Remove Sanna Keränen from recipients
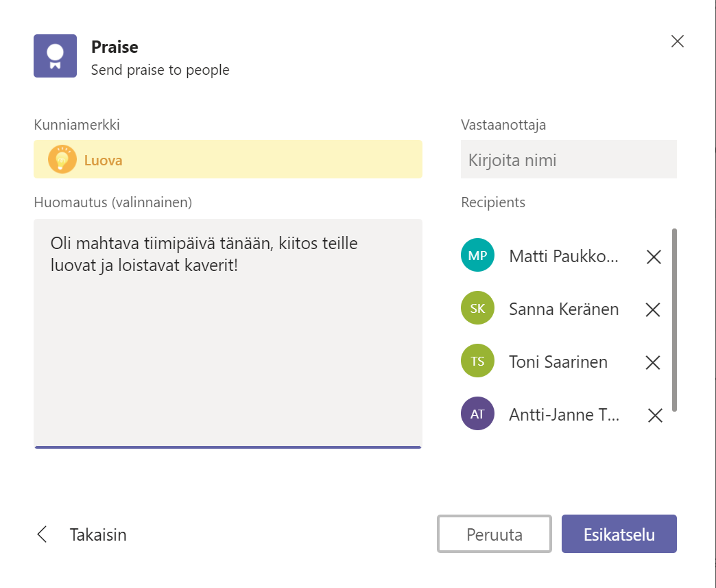The height and width of the screenshot is (588, 716). point(653,309)
